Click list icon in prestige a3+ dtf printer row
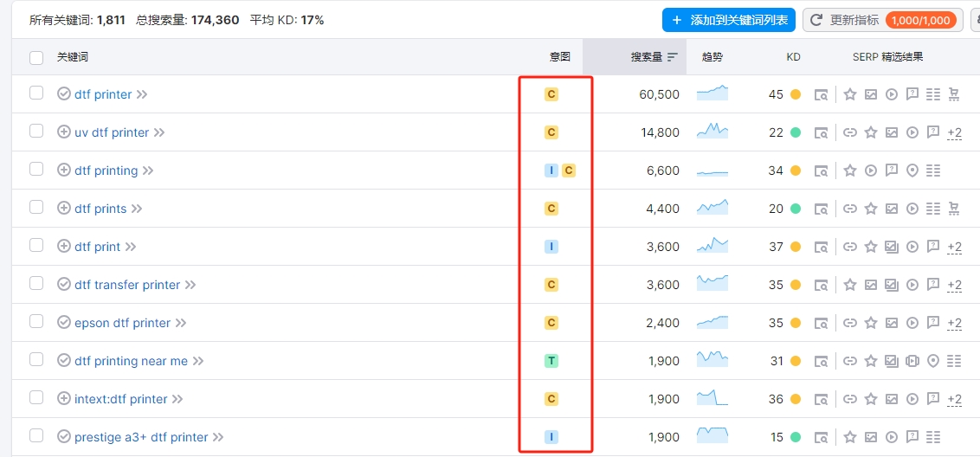The height and width of the screenshot is (457, 980). coord(933,438)
